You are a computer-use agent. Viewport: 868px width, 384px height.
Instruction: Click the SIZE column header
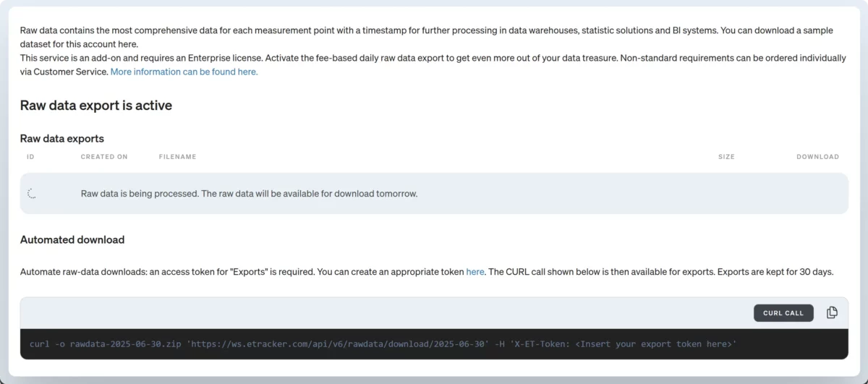(726, 157)
